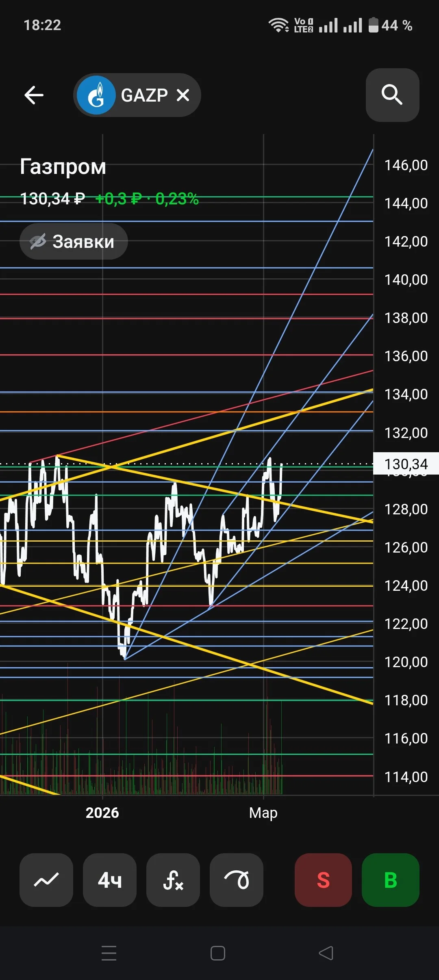Image resolution: width=439 pixels, height=980 pixels.
Task: Tap the Gazprom logo icon
Action: tap(96, 95)
